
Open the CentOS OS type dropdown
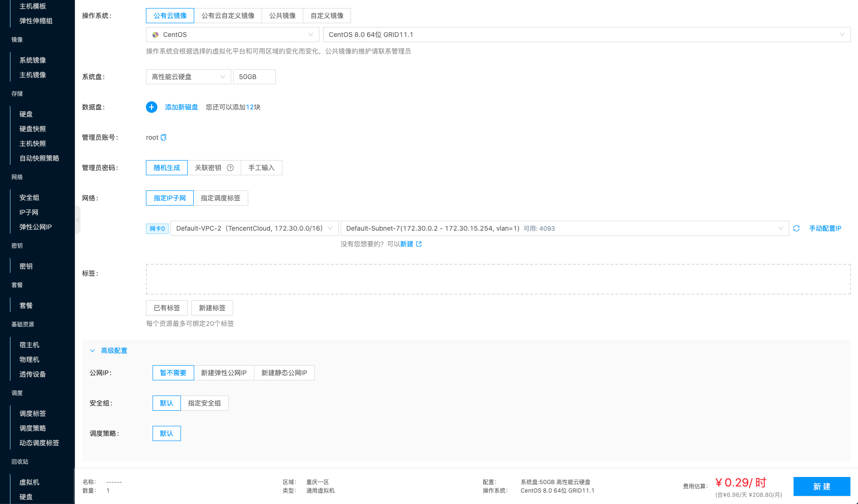[x=232, y=35]
